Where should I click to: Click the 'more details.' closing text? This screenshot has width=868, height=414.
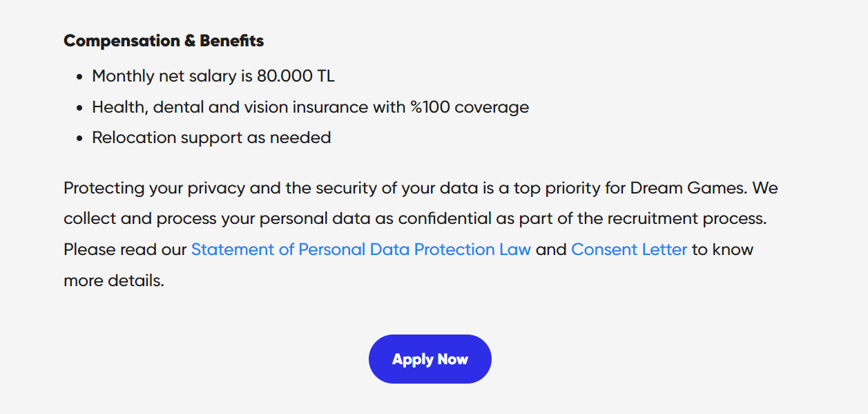pyautogui.click(x=114, y=281)
